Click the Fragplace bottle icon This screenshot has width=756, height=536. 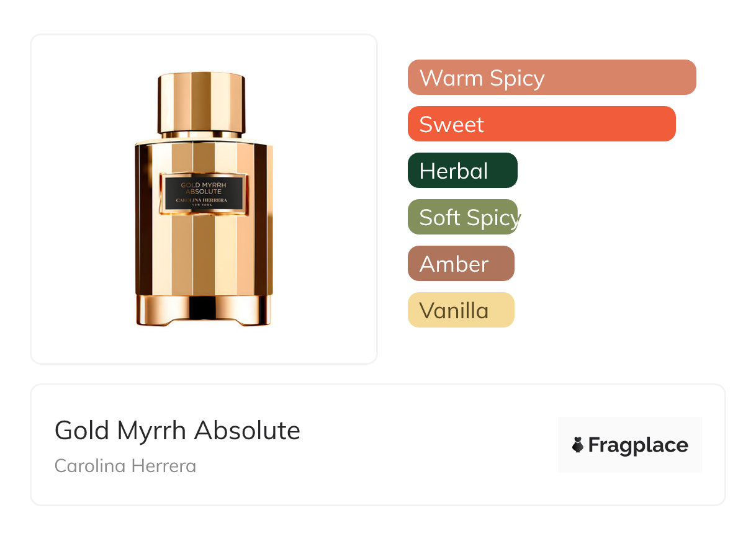578,445
